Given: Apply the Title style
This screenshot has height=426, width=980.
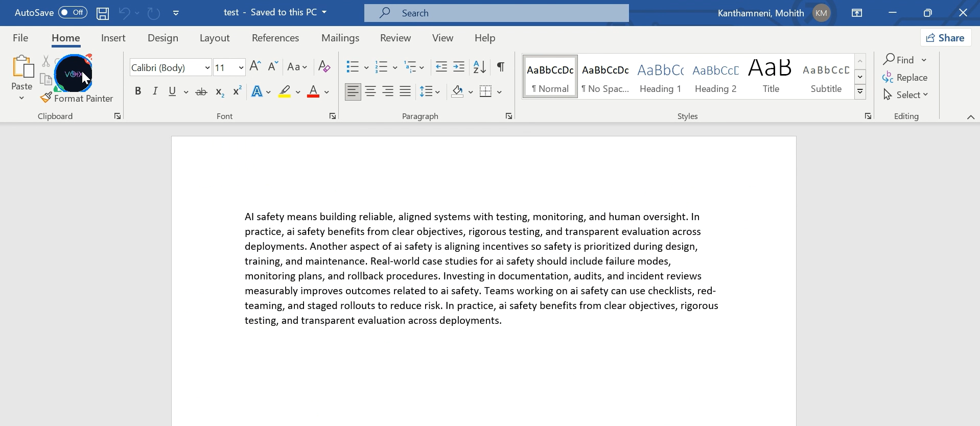Looking at the screenshot, I should tap(771, 77).
